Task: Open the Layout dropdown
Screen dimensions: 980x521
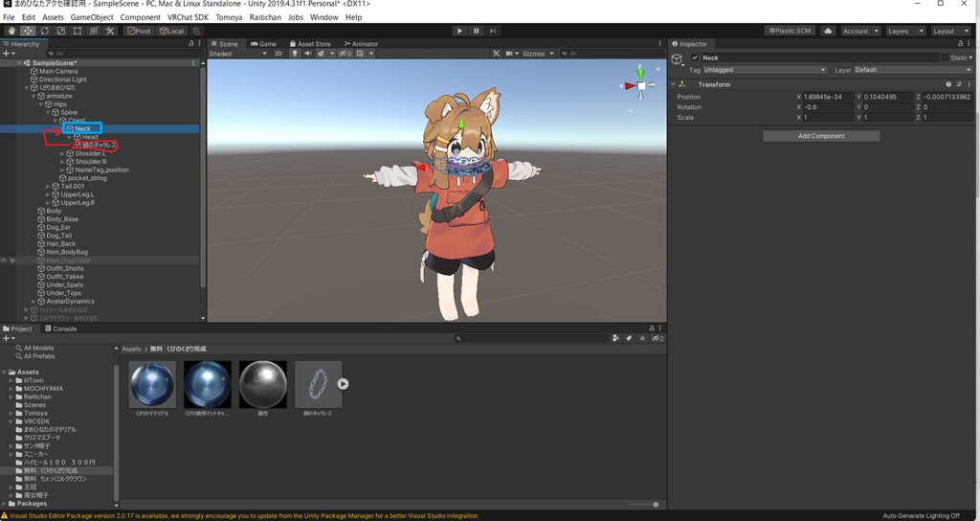Action: point(949,31)
